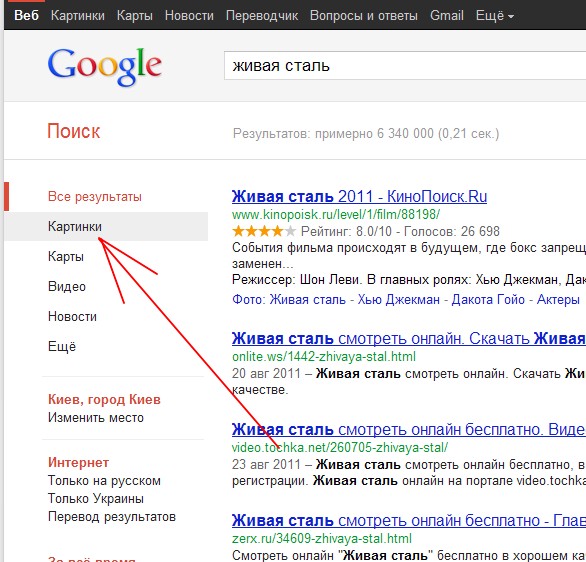This screenshot has height=562, width=586.
Task: Expand Ещё in the left sidebar
Action: (x=62, y=346)
